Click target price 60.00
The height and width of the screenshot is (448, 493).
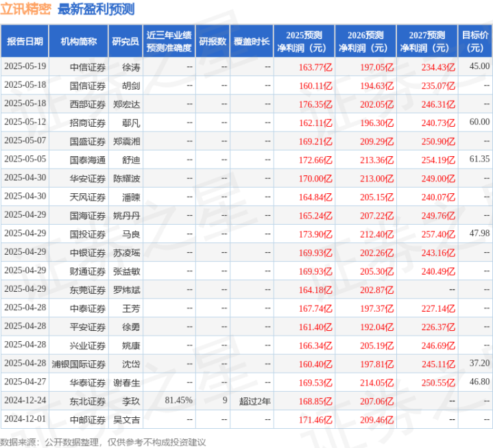tap(479, 122)
